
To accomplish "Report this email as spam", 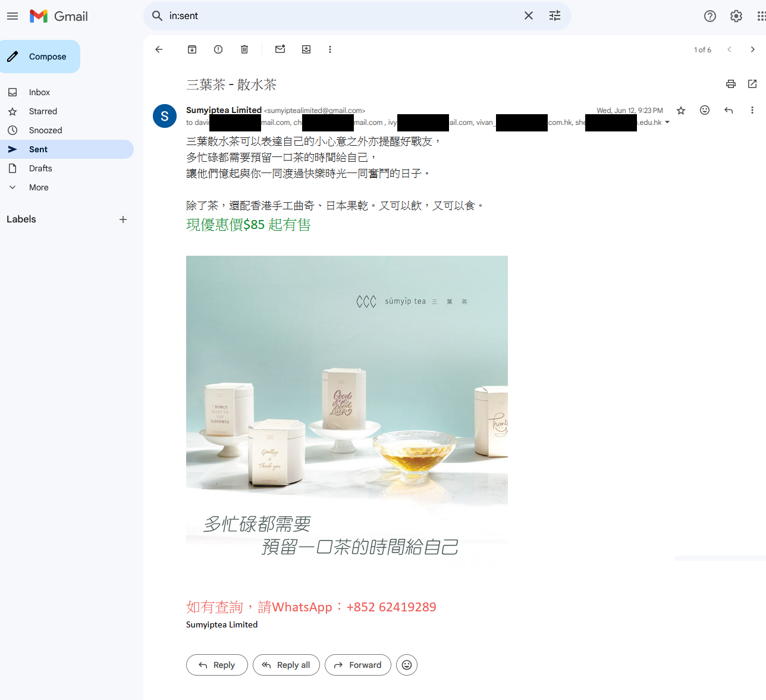I will (x=218, y=49).
